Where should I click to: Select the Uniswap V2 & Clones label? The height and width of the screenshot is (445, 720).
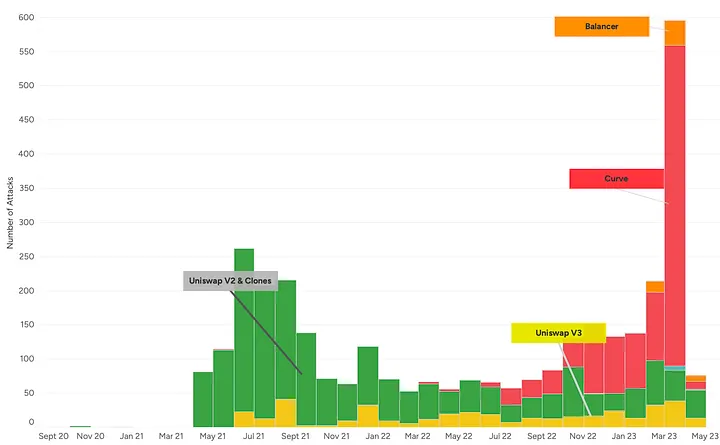pos(229,281)
